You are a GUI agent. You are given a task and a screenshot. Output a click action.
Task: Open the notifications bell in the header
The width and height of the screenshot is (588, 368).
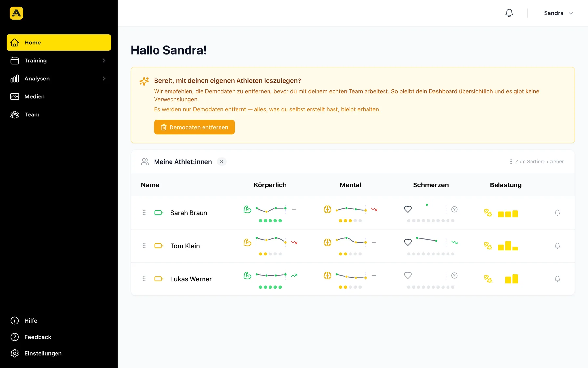[509, 13]
